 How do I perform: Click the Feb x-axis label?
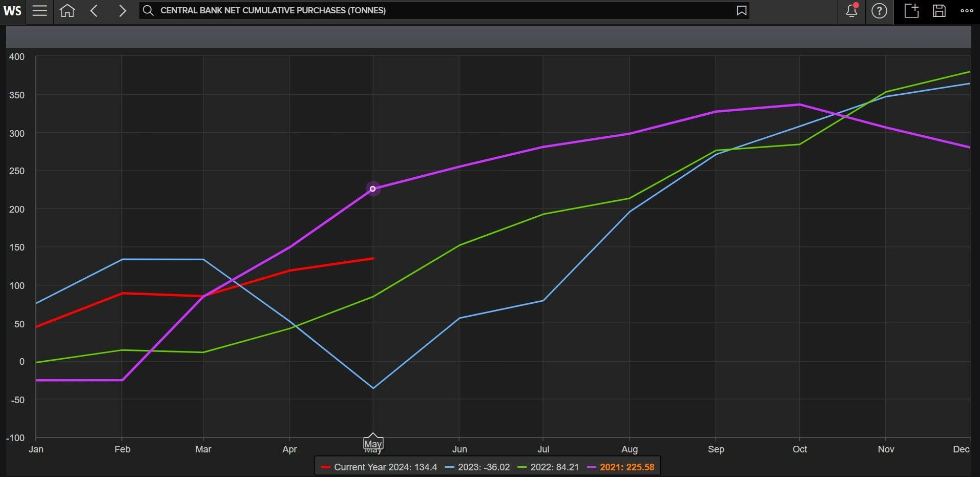122,449
